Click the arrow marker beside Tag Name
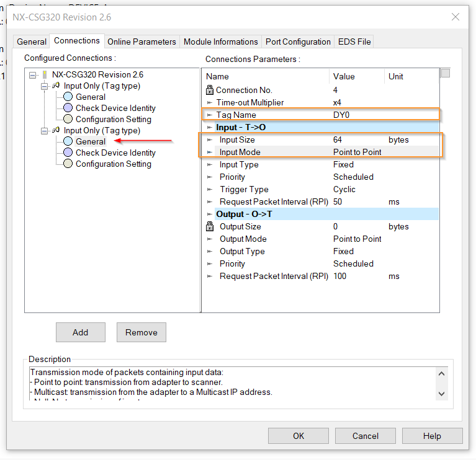 pyautogui.click(x=210, y=115)
